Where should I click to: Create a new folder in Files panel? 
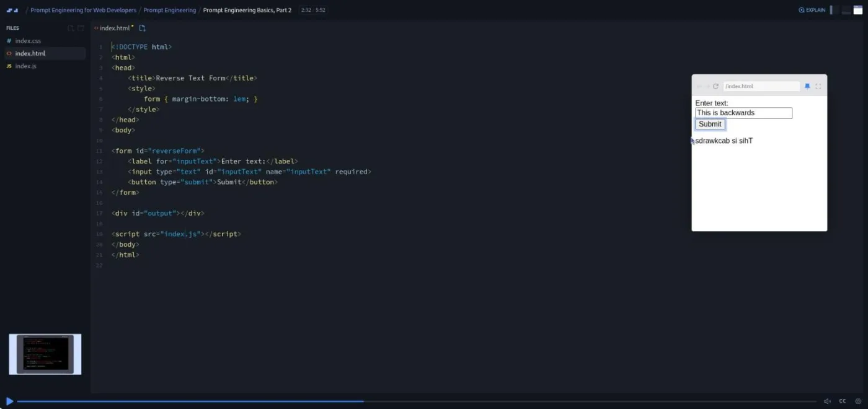(81, 28)
